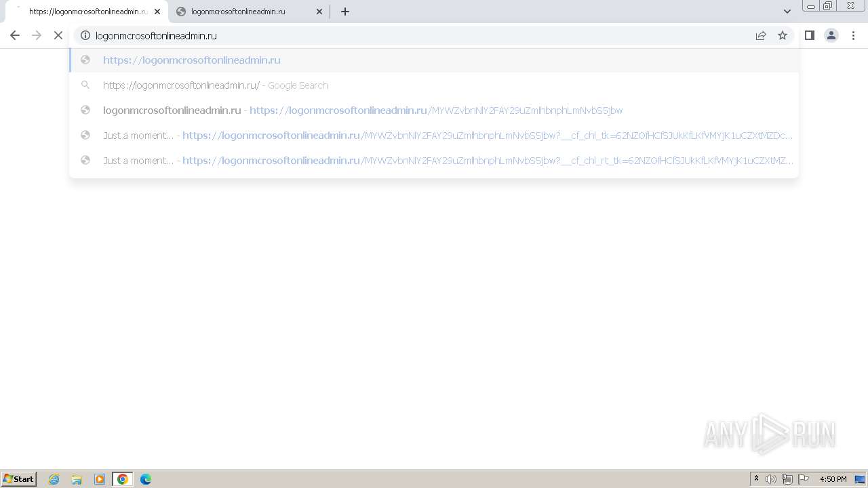The image size is (868, 488).
Task: Go back to the previous page
Action: pos(15,35)
